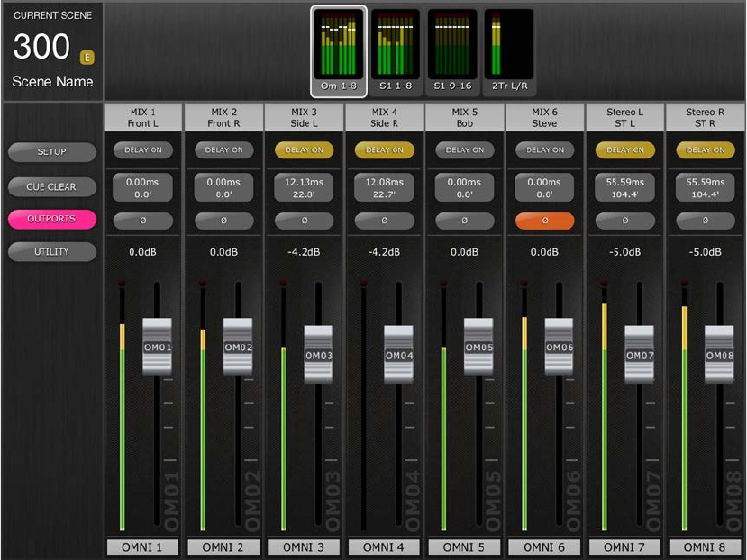
Task: Grab the OM07 fader handle
Action: pyautogui.click(x=639, y=354)
